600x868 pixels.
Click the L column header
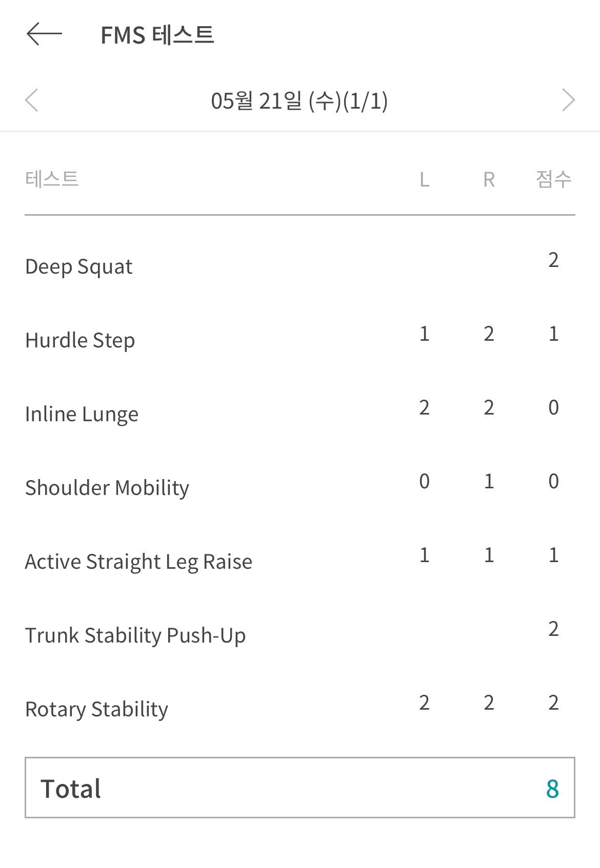pyautogui.click(x=425, y=180)
